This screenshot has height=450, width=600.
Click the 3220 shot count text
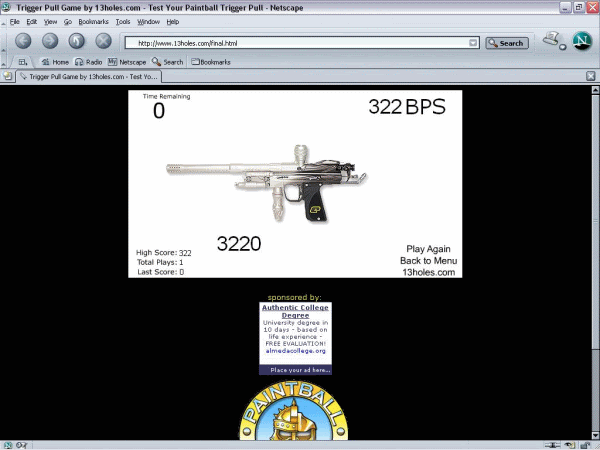pos(239,243)
